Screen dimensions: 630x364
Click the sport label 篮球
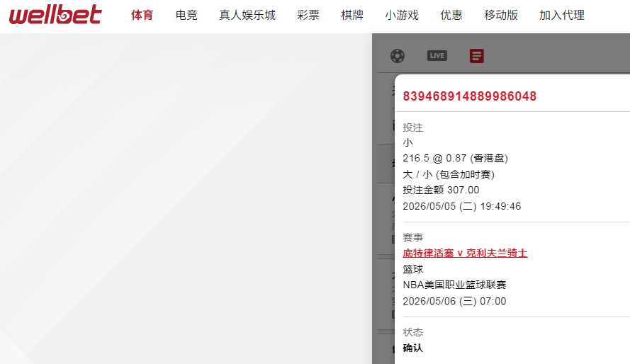(412, 269)
